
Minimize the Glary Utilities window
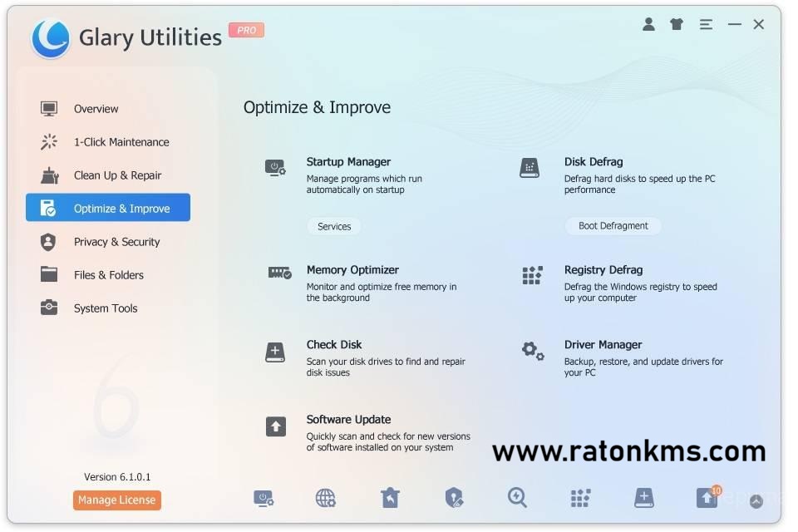(x=734, y=24)
